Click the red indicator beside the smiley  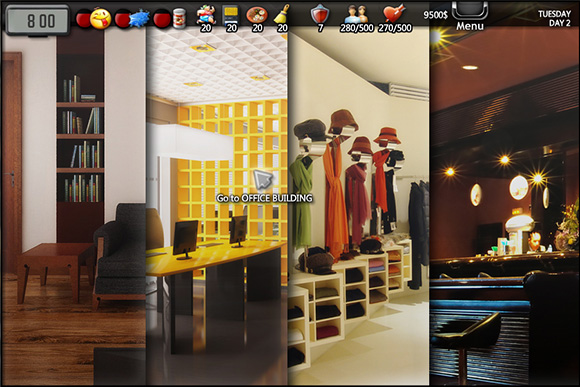[83, 18]
